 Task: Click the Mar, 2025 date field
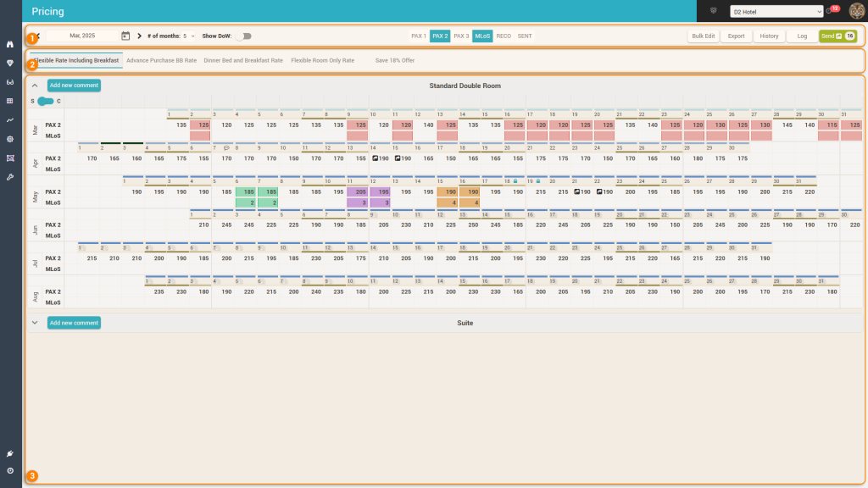pyautogui.click(x=82, y=36)
